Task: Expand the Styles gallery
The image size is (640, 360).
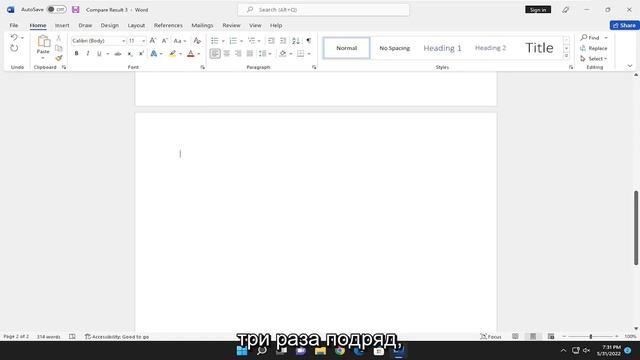Action: coord(566,56)
